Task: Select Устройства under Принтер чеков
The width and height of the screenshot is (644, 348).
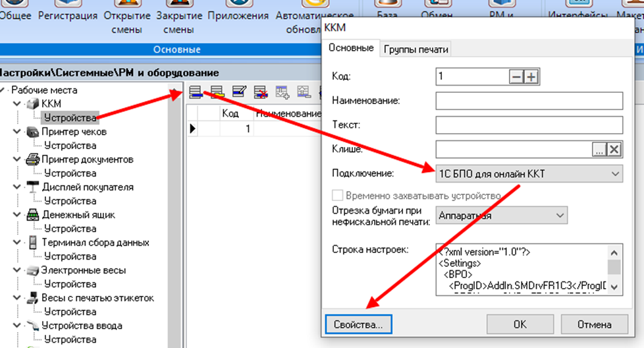Action: point(70,146)
